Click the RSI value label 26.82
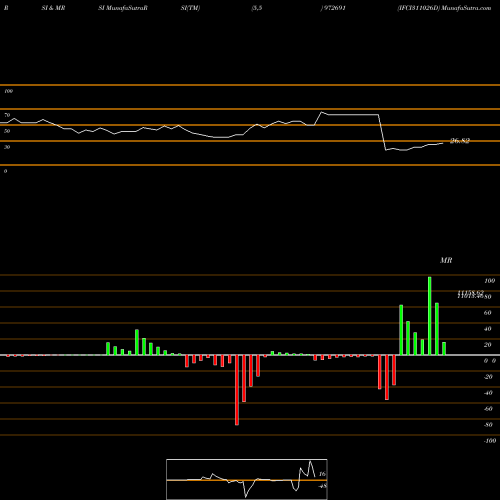Image resolution: width=500 pixels, height=500 pixels. (x=460, y=141)
